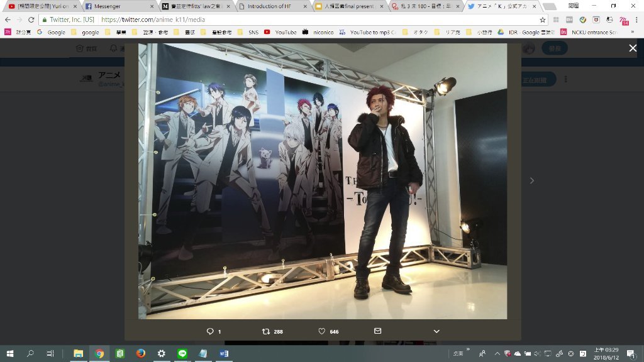Reload the Twitter page

pyautogui.click(x=31, y=19)
